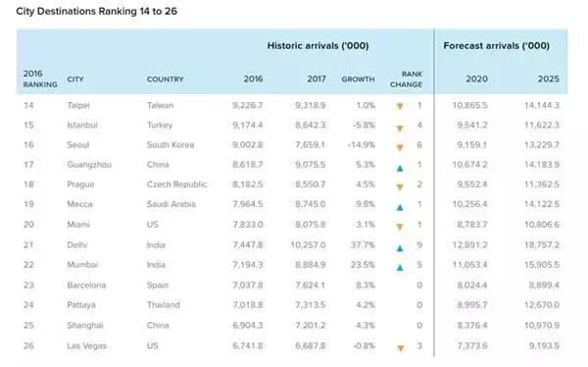Click the down arrow in Las Vegas row
This screenshot has height=367, width=588.
[x=401, y=348]
